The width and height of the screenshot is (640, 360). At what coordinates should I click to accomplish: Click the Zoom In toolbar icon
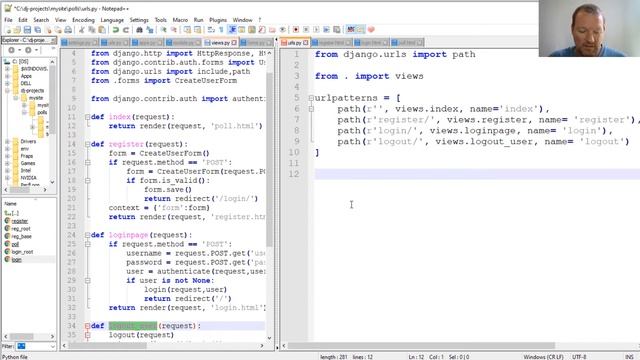(163, 30)
